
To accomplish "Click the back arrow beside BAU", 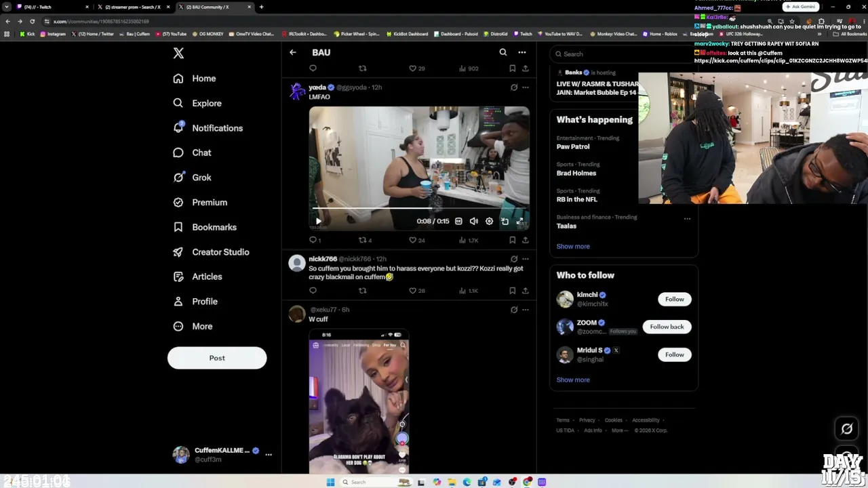I will [293, 52].
